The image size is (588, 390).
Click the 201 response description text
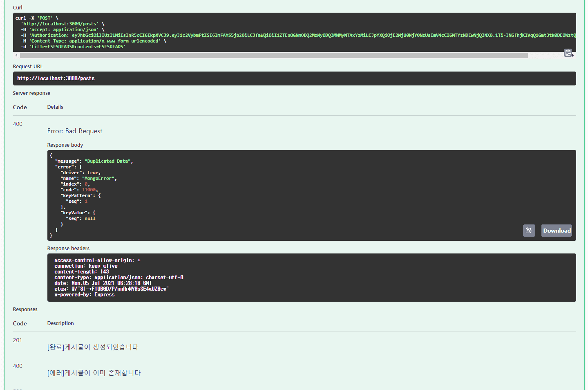tap(93, 347)
